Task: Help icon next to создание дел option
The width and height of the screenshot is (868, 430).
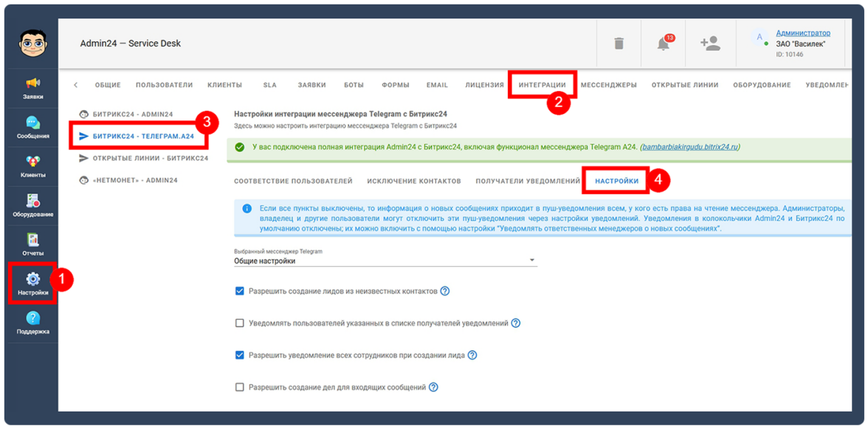Action: click(x=433, y=387)
